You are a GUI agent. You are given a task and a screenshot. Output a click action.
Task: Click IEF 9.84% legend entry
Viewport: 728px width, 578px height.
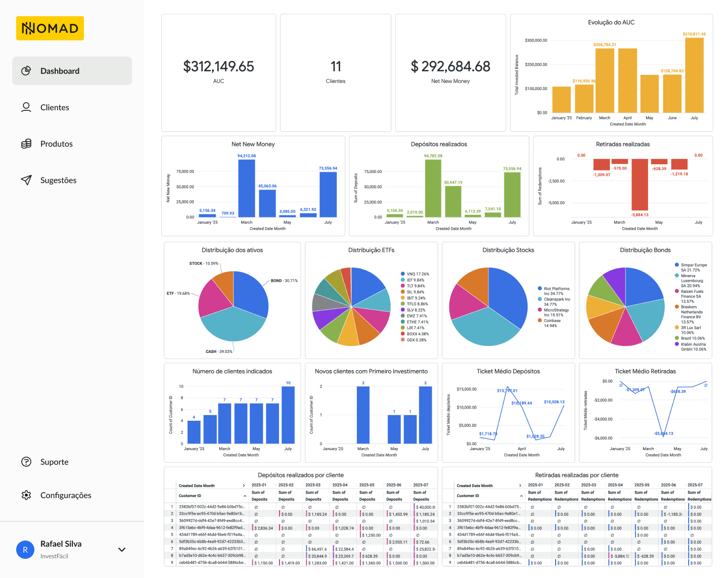point(413,280)
